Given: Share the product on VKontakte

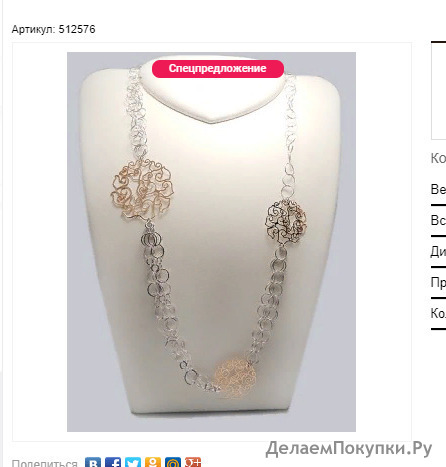Looking at the screenshot, I should (93, 463).
